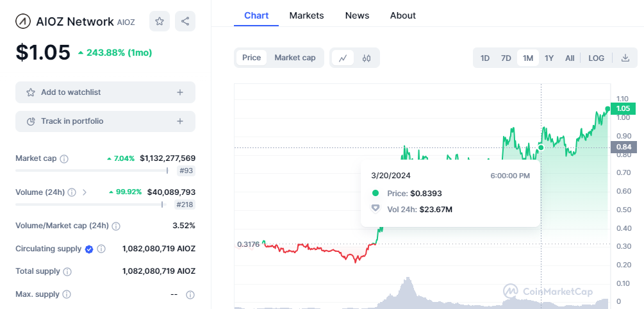Click pie icon in Track in portfolio

31,121
